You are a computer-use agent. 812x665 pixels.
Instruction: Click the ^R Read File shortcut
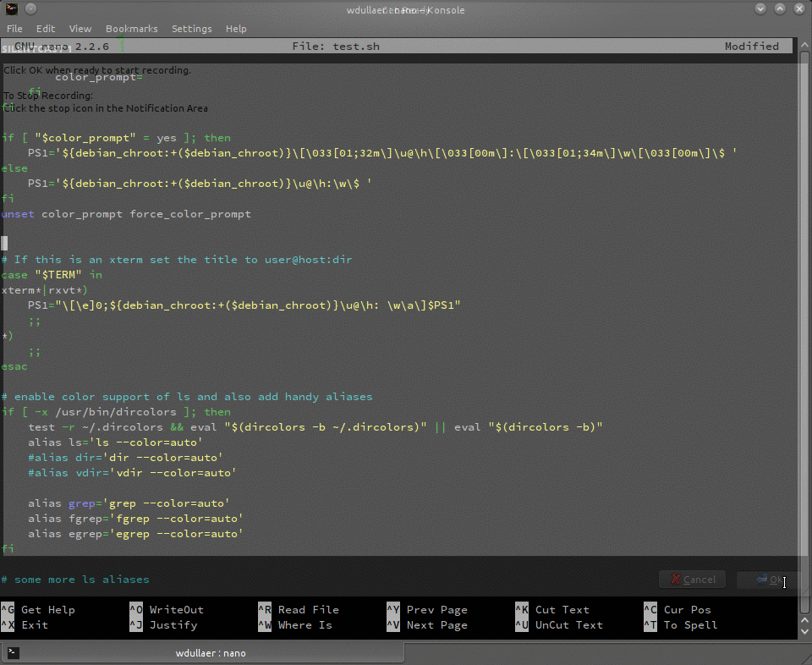pos(299,609)
